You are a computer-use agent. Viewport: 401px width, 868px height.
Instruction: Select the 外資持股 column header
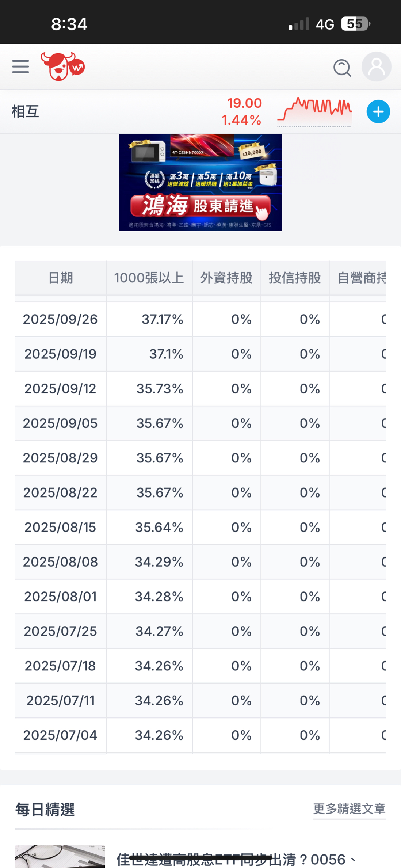(x=226, y=278)
